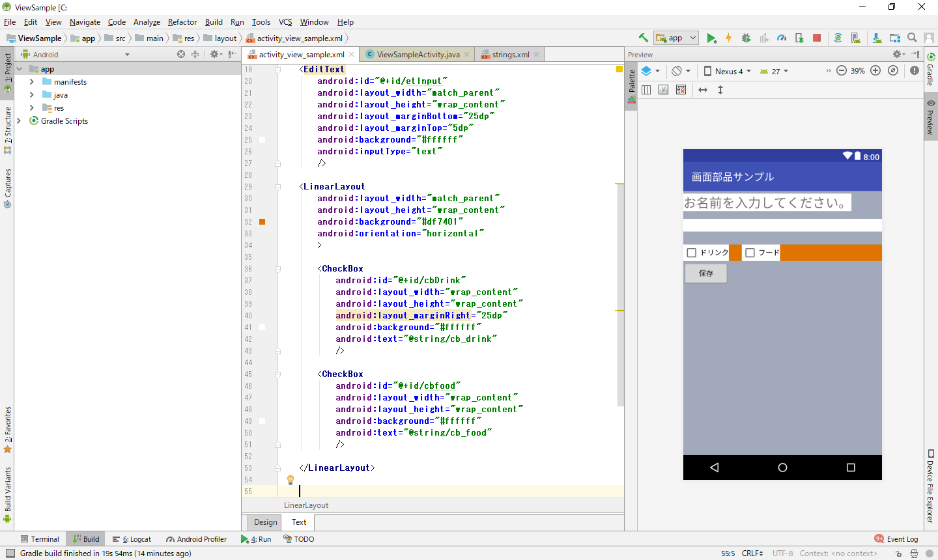Open the Android Profiler gauge icon in toolbar
938x560 pixels.
[782, 38]
